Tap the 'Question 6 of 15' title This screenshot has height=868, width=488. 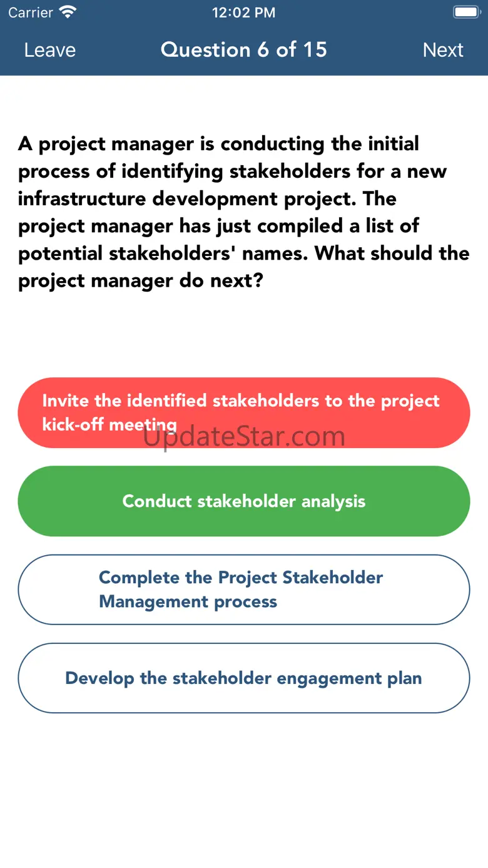pos(244,50)
